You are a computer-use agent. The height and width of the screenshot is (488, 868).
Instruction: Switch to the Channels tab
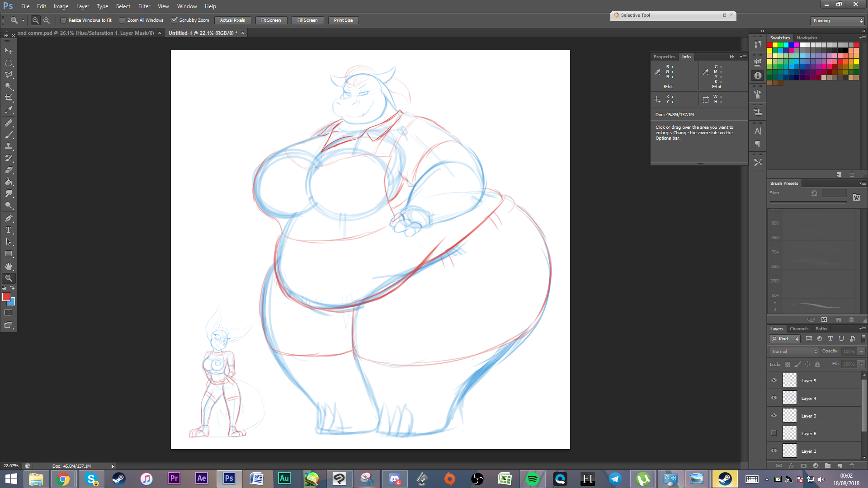(x=799, y=329)
